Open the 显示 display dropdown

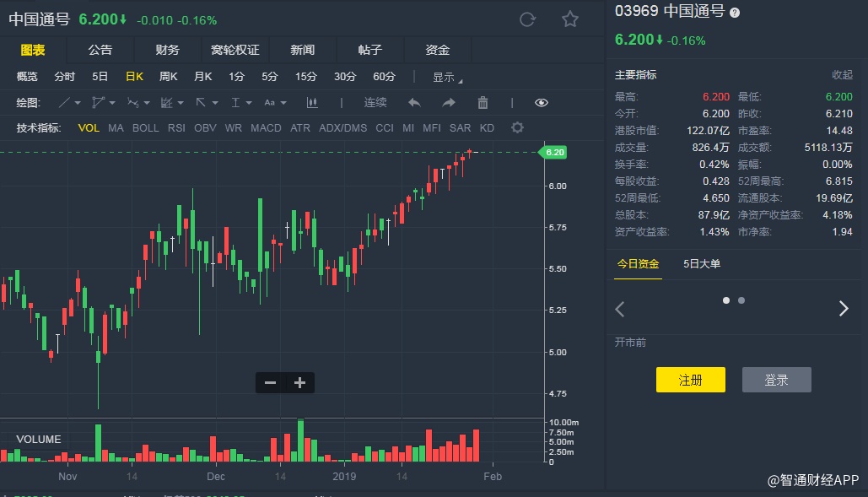[x=447, y=77]
